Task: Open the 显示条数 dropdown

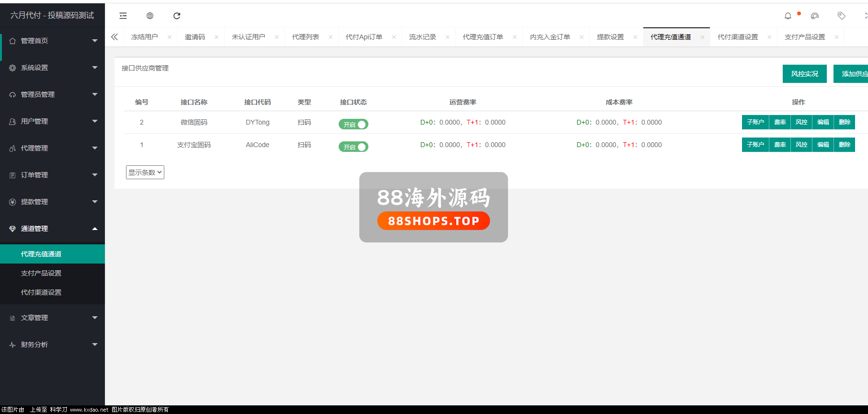Action: [145, 172]
